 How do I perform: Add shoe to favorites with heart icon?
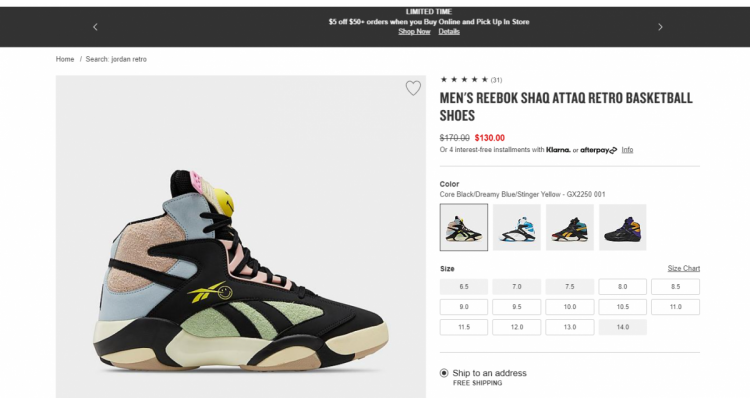click(413, 88)
